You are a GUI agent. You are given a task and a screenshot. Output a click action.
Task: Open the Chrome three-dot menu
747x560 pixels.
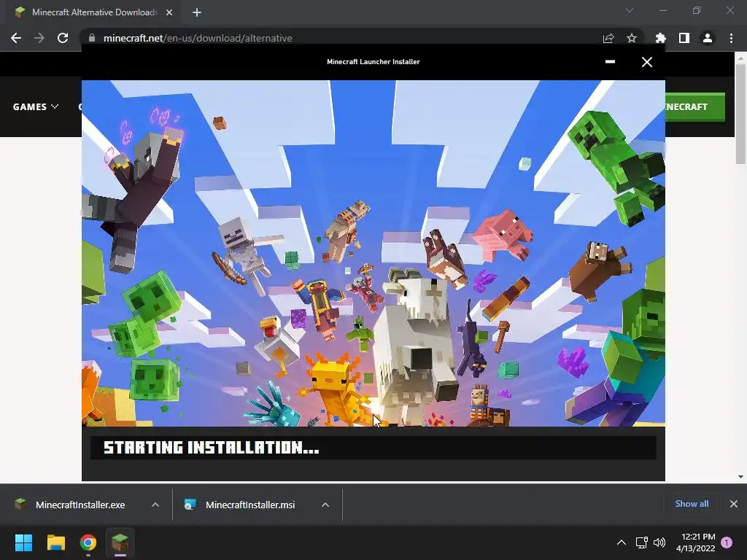click(731, 38)
